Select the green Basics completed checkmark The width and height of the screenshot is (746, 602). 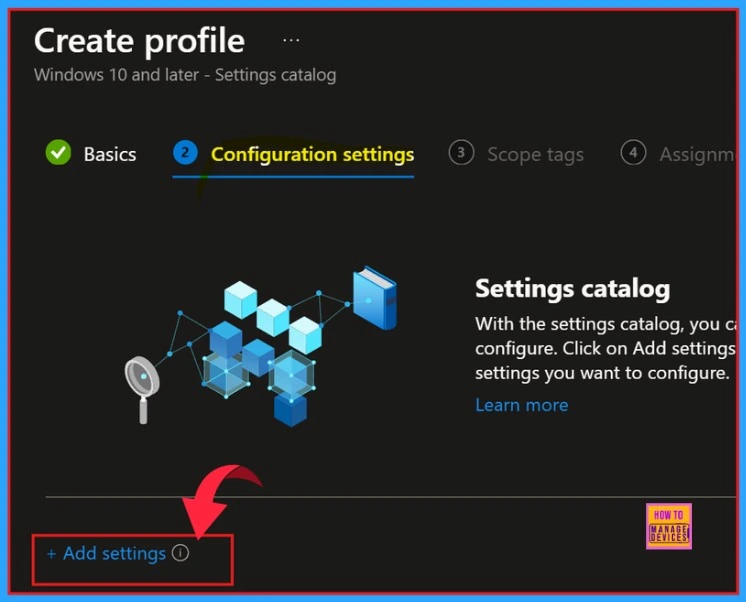[58, 152]
